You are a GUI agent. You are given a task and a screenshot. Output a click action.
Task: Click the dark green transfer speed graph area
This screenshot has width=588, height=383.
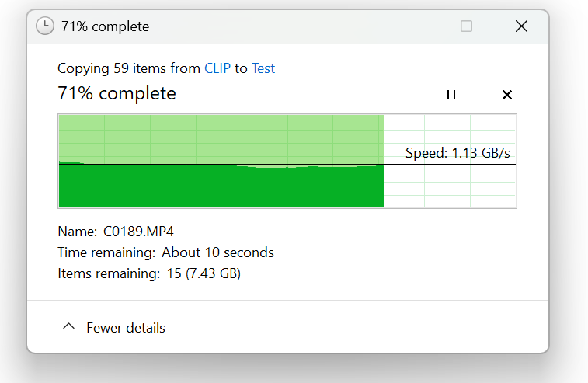[x=221, y=188]
